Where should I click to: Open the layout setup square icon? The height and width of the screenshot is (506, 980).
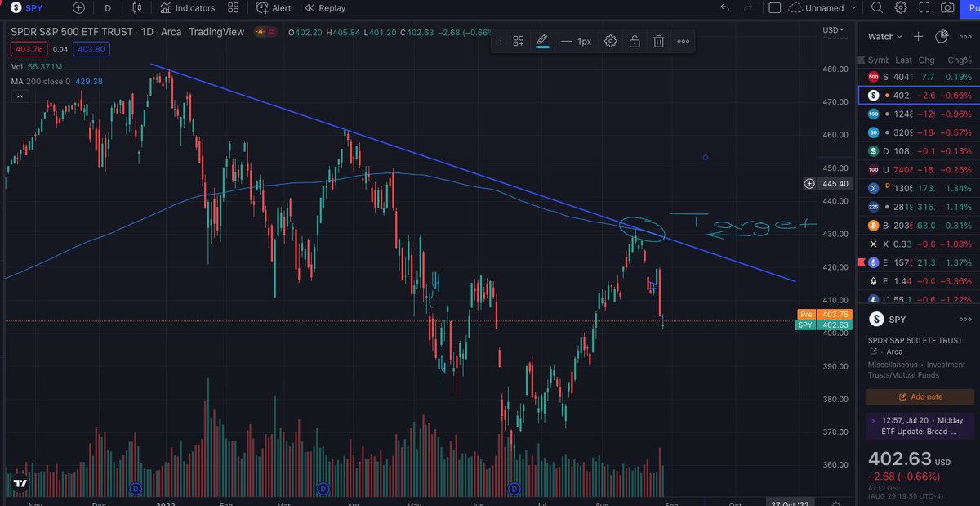(x=775, y=7)
